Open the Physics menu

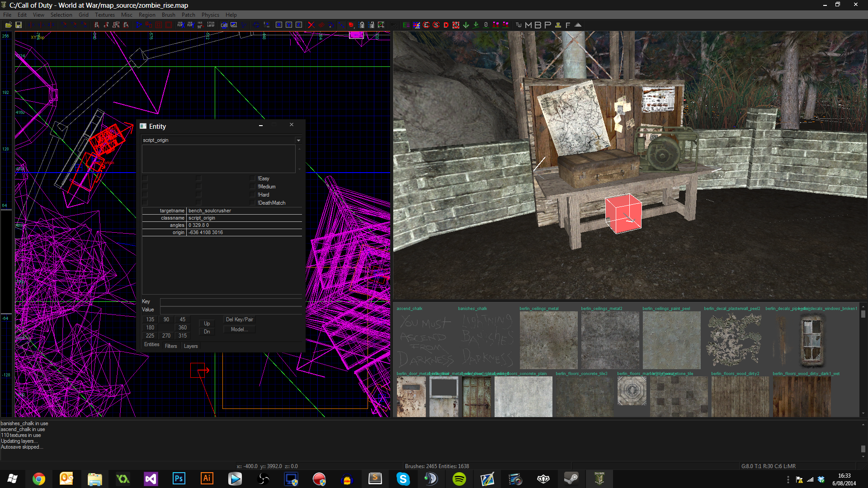(x=210, y=15)
